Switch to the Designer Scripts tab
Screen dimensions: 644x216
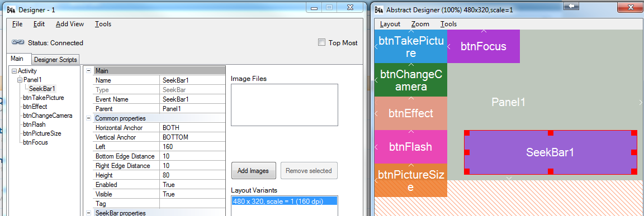(x=55, y=60)
